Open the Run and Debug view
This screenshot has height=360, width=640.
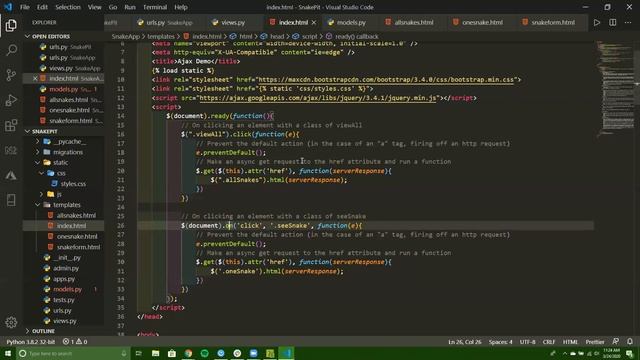point(11,100)
